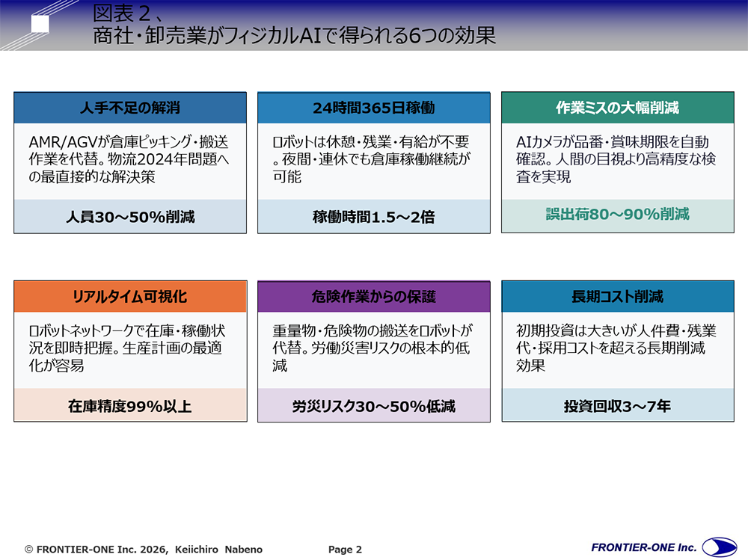
Task: Click the '労災リスク30～50%低減' result label
Action: [x=374, y=406]
